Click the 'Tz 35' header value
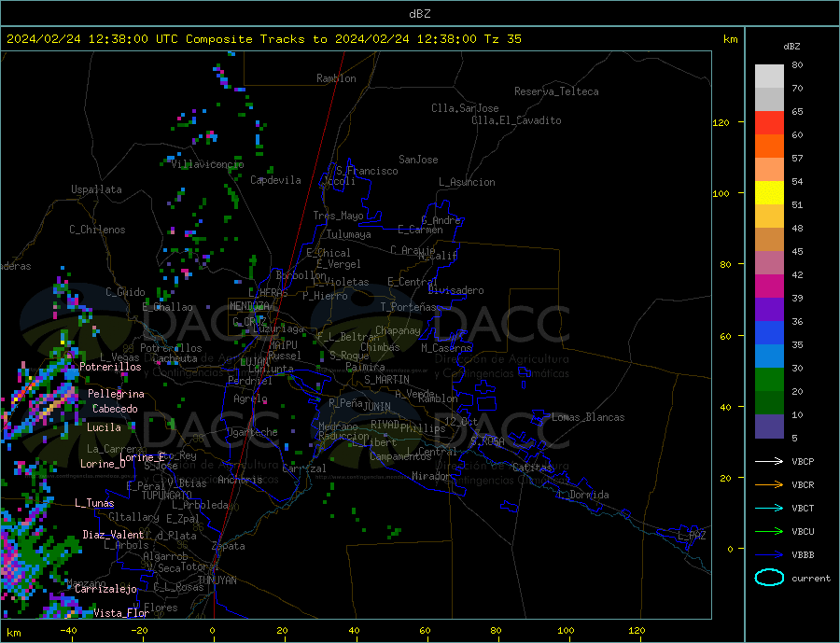 (503, 39)
